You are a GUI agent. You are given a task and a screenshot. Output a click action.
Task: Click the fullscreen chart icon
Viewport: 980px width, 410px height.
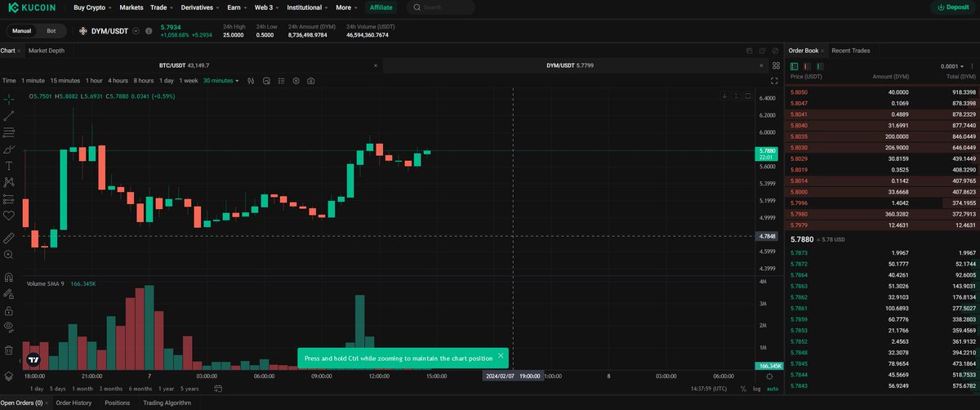[774, 81]
